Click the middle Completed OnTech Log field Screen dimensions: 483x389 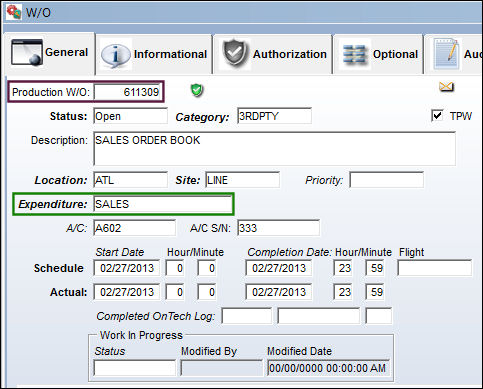(x=319, y=316)
